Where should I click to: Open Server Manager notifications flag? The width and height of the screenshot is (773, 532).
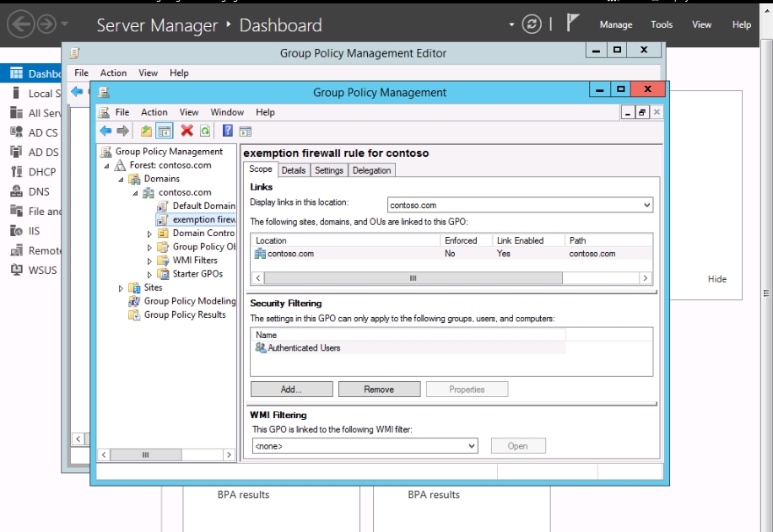572,23
